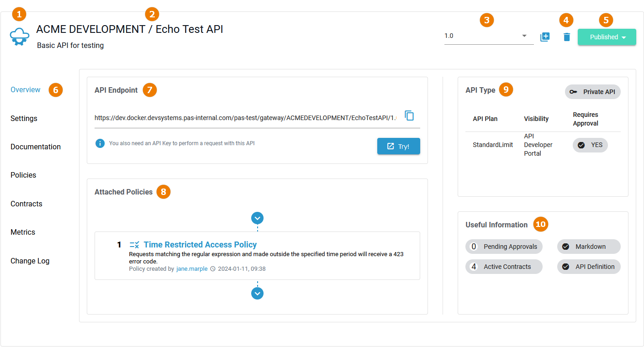Toggle the Markdown availability badge
This screenshot has height=347, width=644.
589,246
